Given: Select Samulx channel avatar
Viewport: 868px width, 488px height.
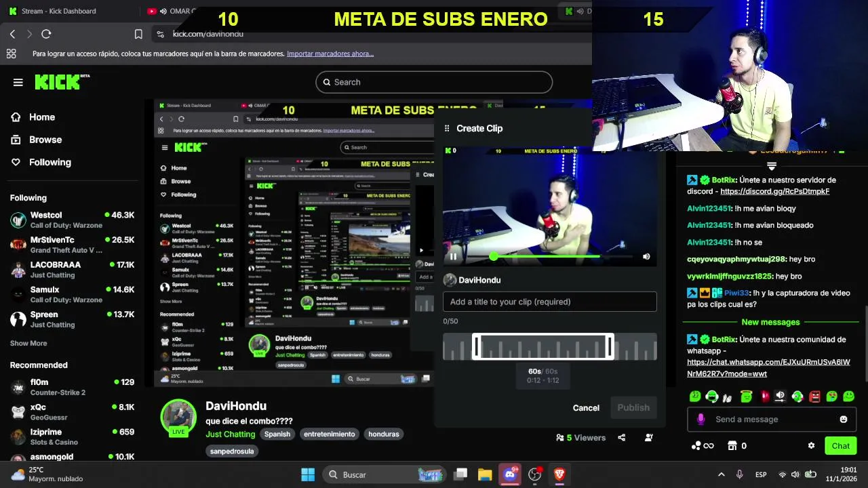Looking at the screenshot, I should tap(18, 294).
